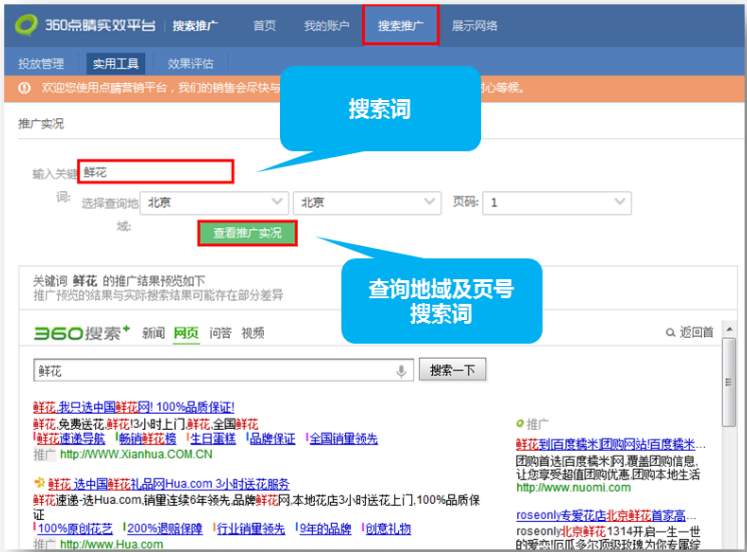Screen dimensions: 747x552
Task: Click the http://www.nuomi.com URL text
Action: (x=574, y=488)
